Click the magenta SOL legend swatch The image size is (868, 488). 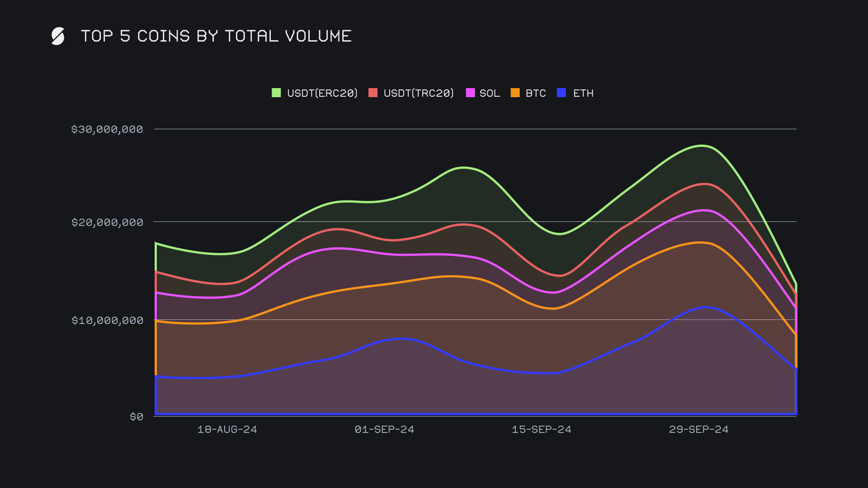click(470, 93)
